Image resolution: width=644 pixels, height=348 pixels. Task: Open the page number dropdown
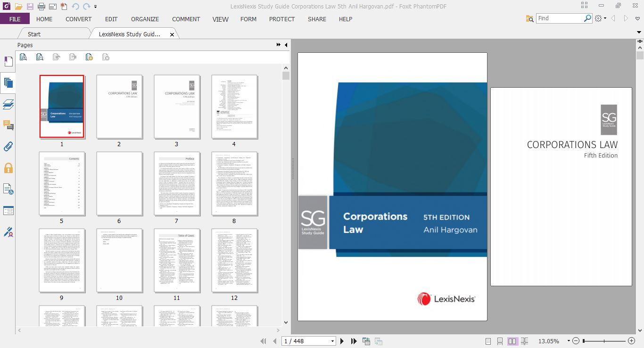pyautogui.click(x=332, y=341)
